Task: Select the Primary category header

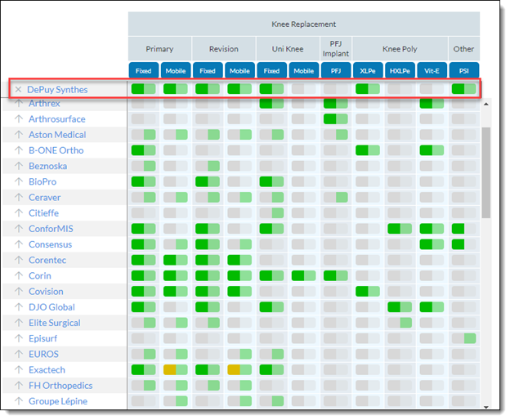Action: tap(159, 49)
